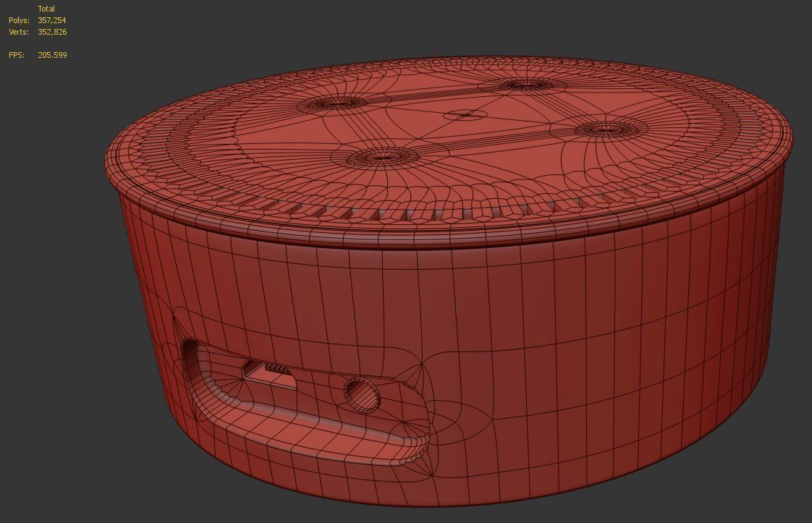Click the small center circle on top disc

pos(466,115)
